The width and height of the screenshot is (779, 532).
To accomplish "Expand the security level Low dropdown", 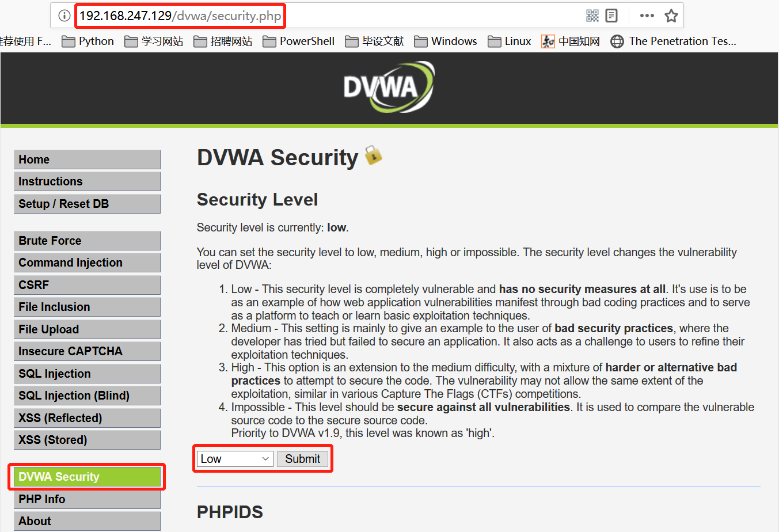I will coord(235,459).
